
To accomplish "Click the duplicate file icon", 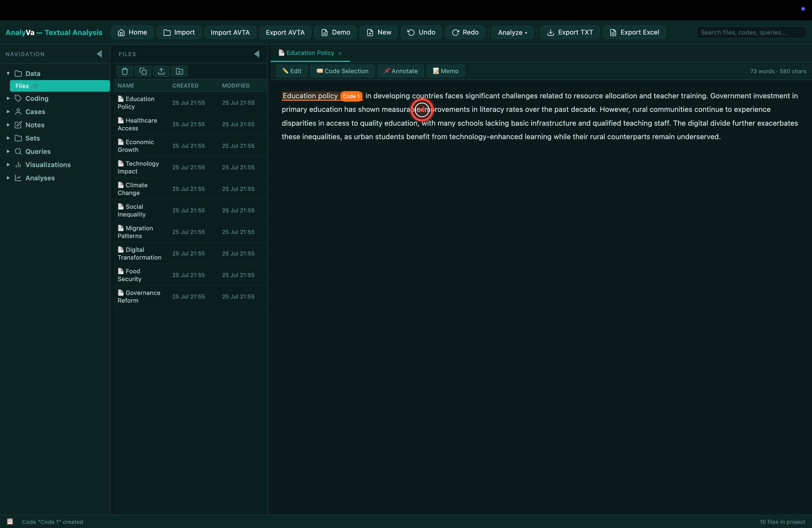I will 143,71.
